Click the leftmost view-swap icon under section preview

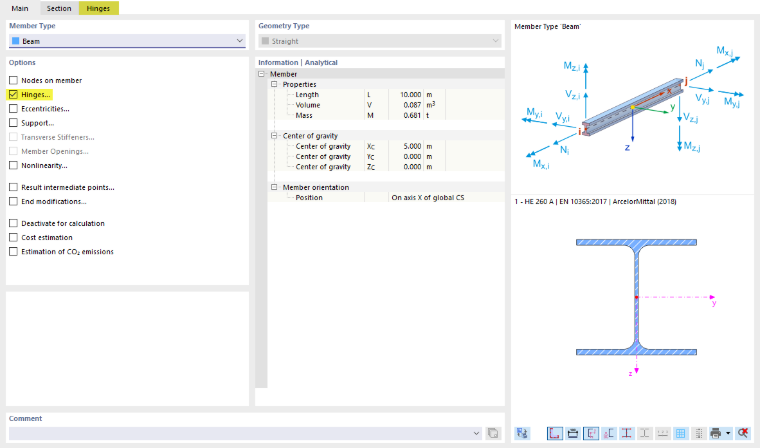(522, 433)
